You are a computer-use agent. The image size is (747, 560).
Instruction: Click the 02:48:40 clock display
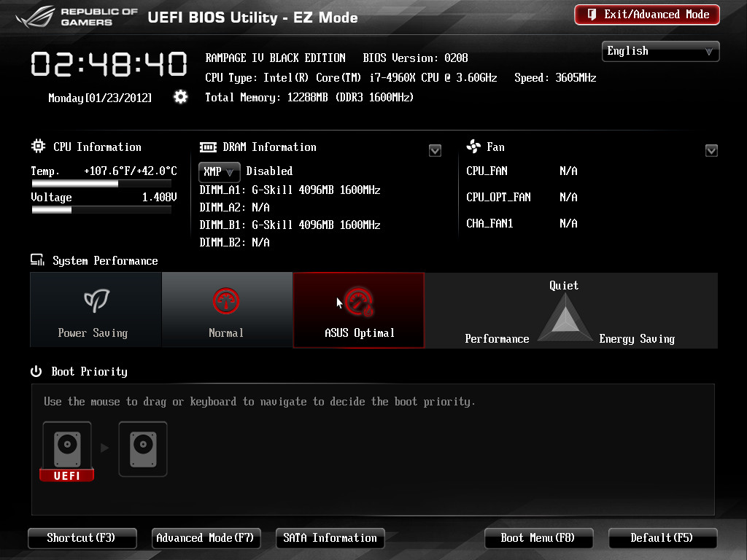coord(109,64)
